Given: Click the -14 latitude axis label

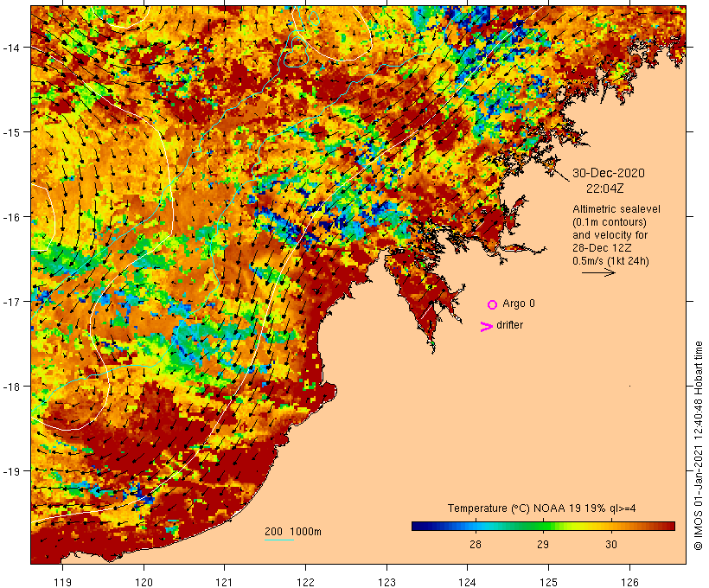Looking at the screenshot, I should 11,48.
